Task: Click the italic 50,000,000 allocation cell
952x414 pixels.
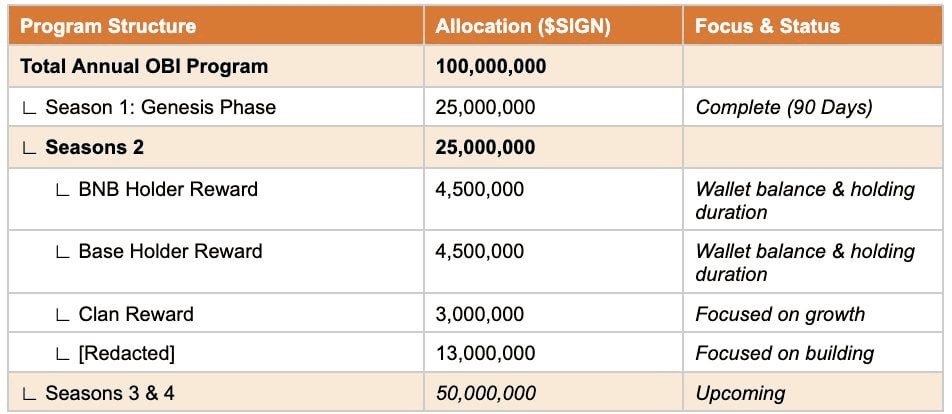Action: [554, 393]
